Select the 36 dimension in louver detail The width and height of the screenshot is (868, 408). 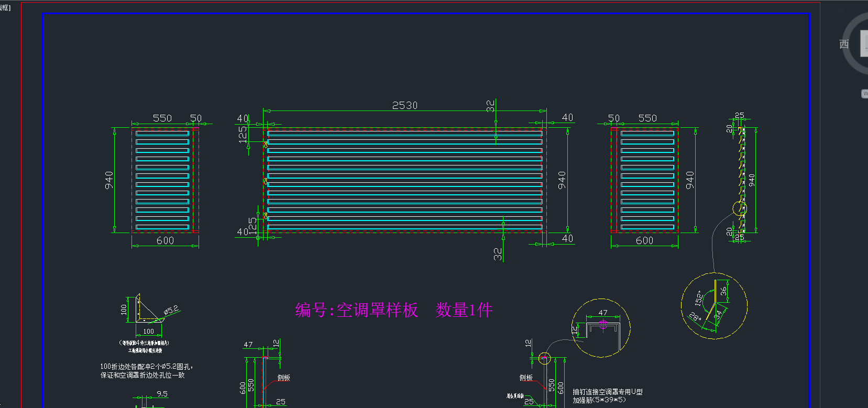[x=723, y=291]
